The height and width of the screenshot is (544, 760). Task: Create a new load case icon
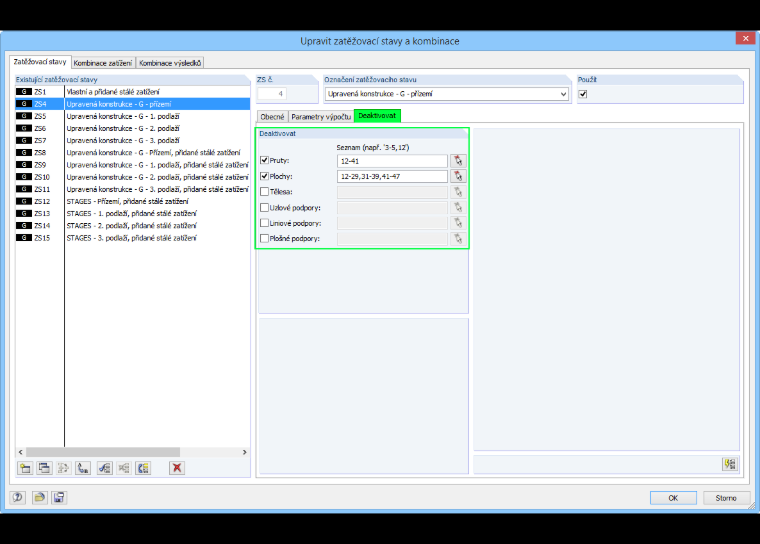(25, 468)
